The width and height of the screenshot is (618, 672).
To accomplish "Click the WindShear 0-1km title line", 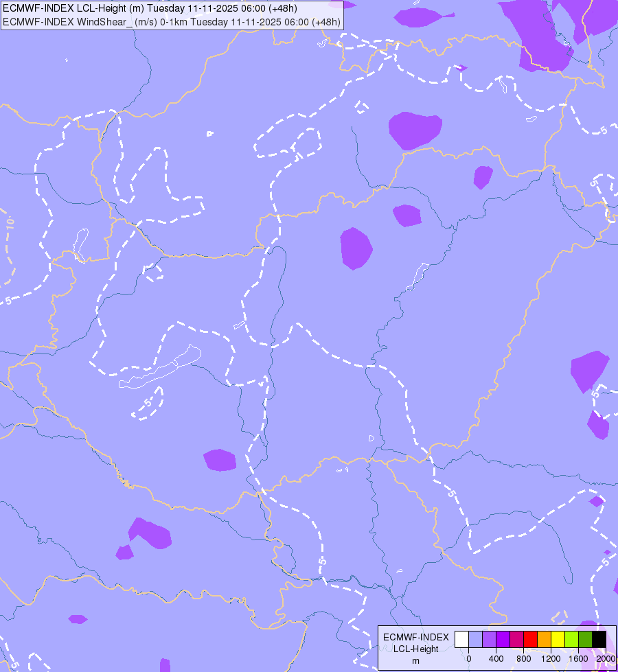I will click(171, 22).
